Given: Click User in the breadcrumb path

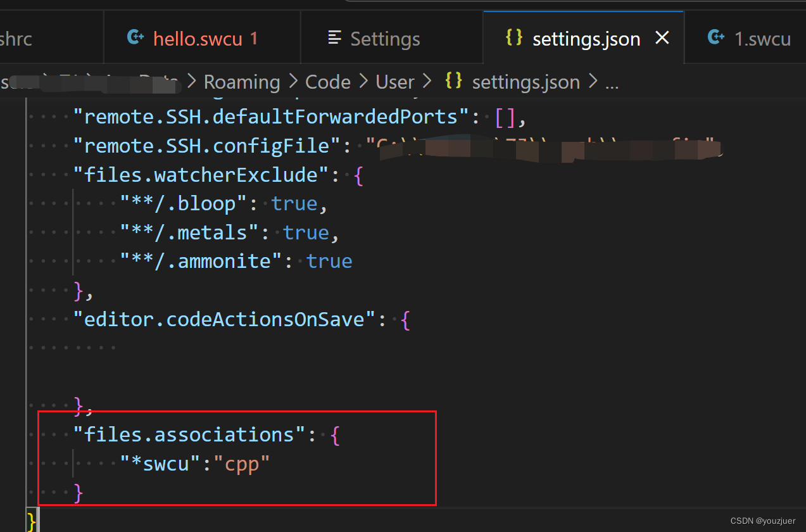Looking at the screenshot, I should [x=394, y=82].
